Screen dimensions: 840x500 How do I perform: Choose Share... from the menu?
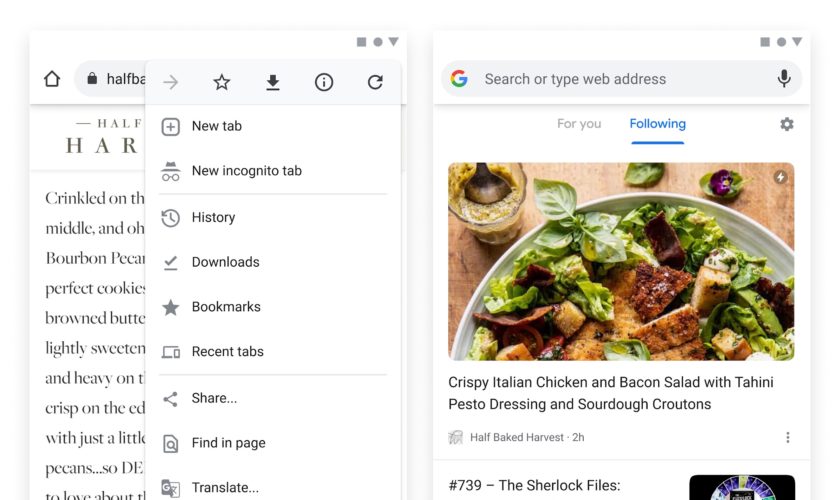(273, 398)
